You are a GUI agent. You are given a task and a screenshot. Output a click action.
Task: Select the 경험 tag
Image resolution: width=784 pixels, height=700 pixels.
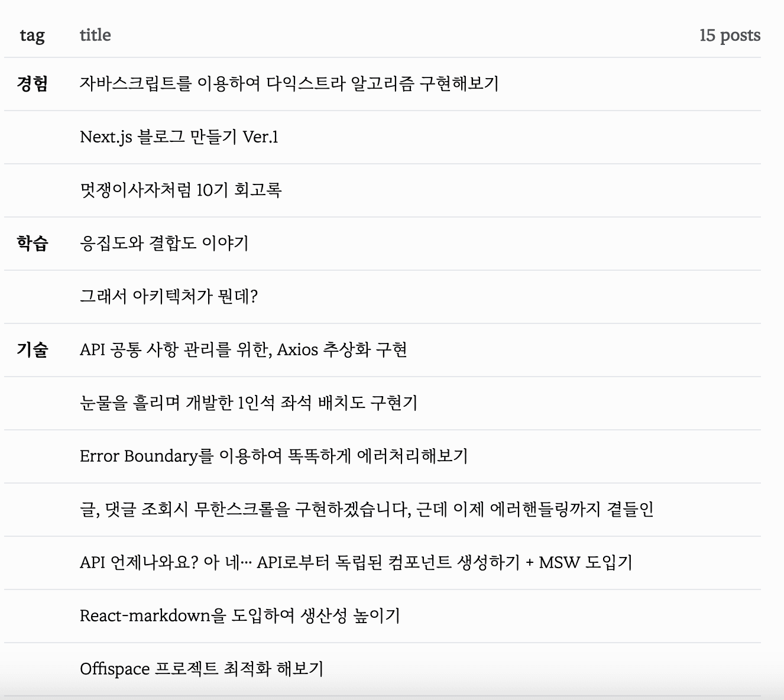33,84
